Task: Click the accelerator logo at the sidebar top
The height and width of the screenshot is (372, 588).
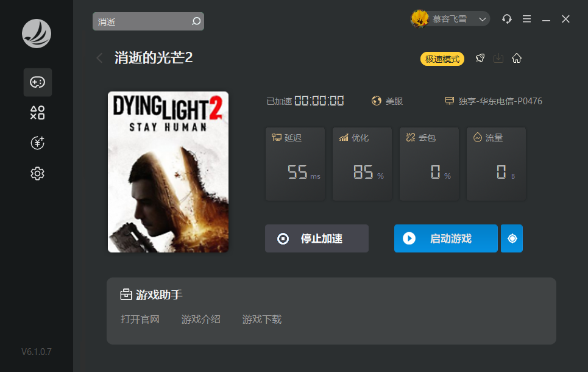Action: (x=37, y=34)
